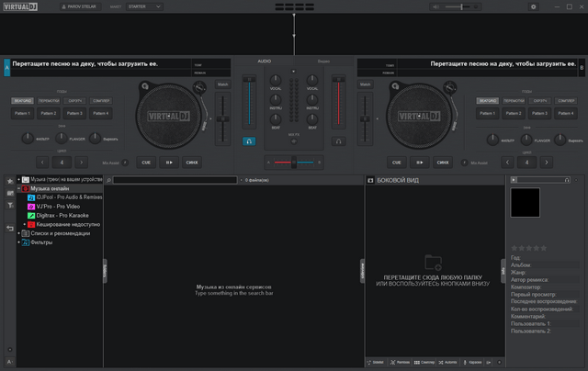The height and width of the screenshot is (371, 588).
Task: Toggle right deck headphone cue button
Action: click(338, 141)
